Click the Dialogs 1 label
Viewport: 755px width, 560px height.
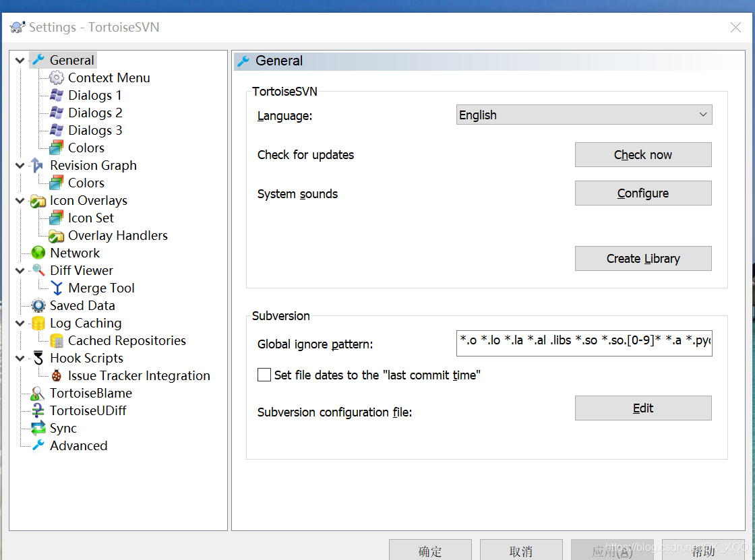[94, 95]
